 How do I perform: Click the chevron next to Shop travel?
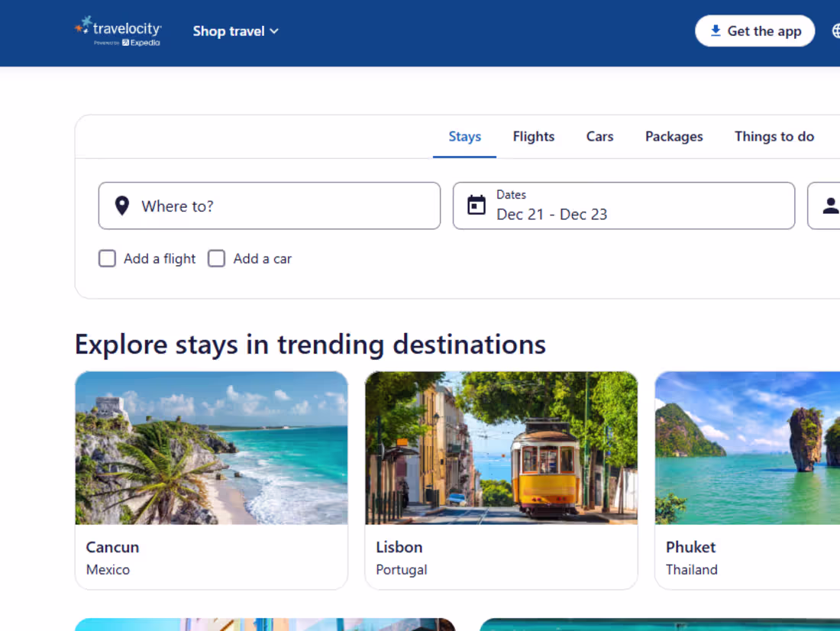click(273, 31)
